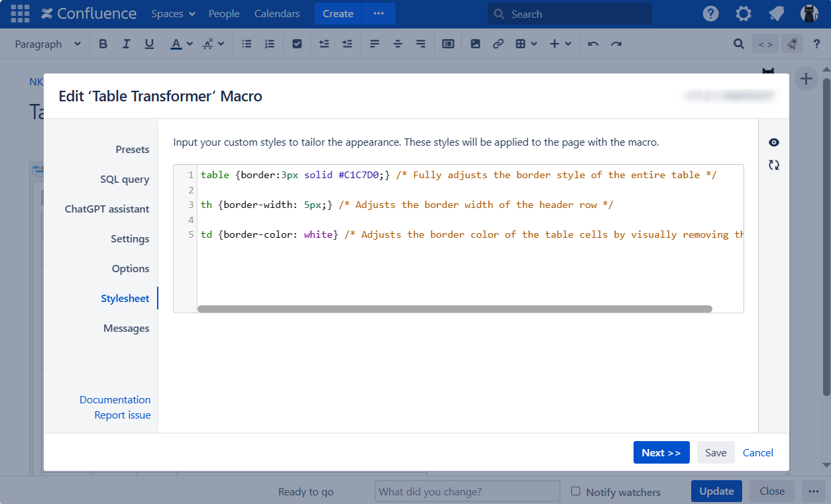Screen dimensions: 831x504
Task: Expand the text color picker arrow
Action: point(190,44)
